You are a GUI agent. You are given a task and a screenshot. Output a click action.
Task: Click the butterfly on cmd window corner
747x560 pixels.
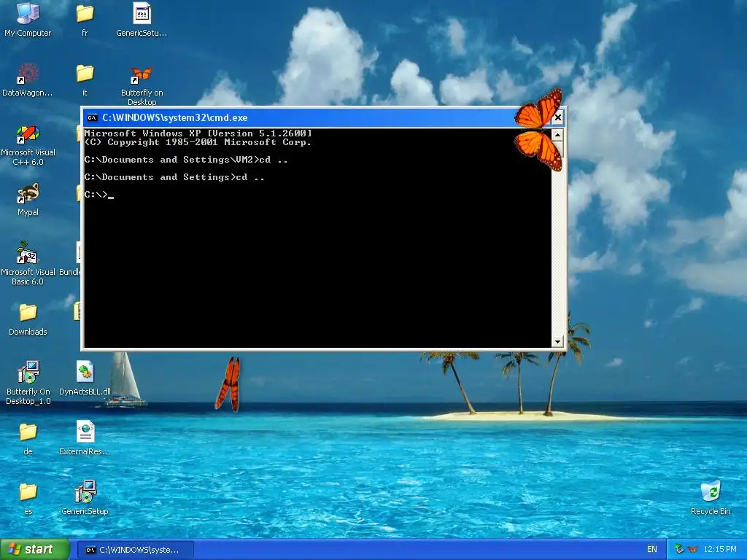[x=538, y=128]
